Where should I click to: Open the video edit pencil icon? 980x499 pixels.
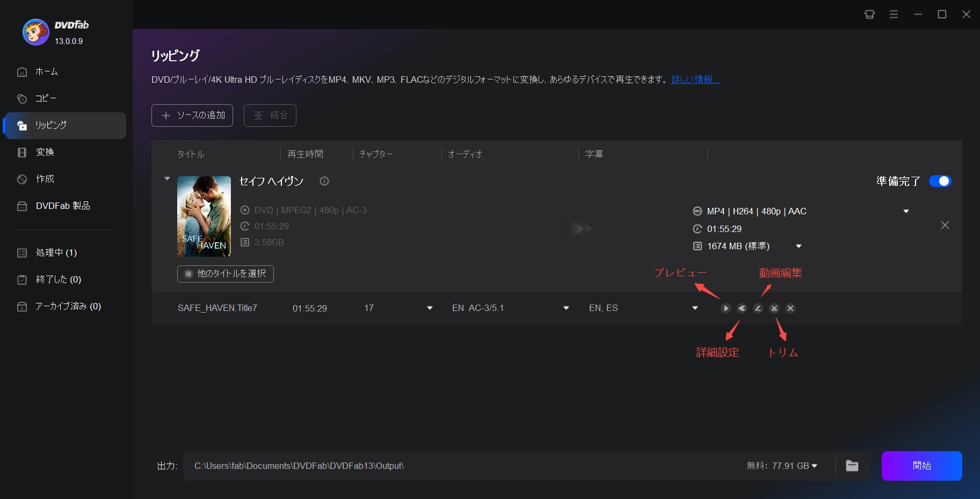click(758, 308)
